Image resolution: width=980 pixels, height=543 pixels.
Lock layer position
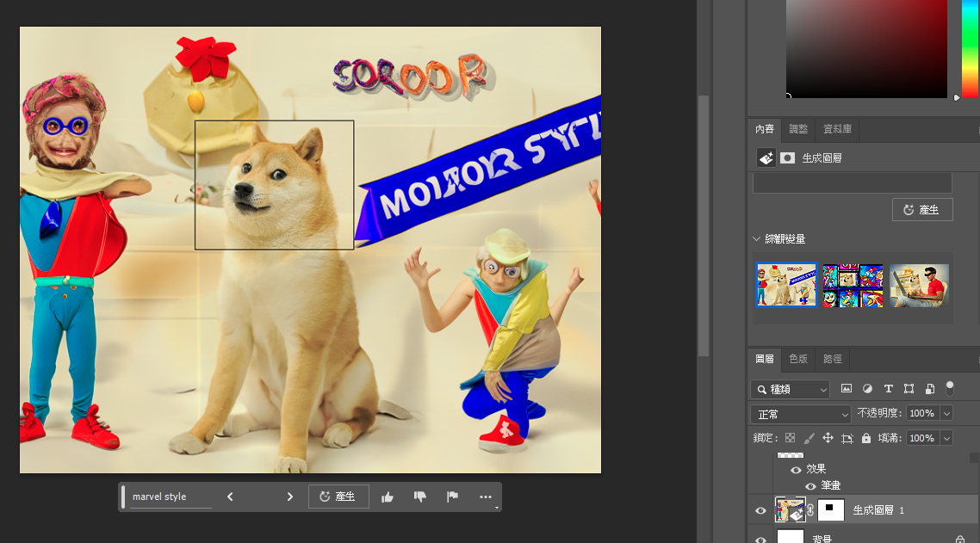(828, 438)
